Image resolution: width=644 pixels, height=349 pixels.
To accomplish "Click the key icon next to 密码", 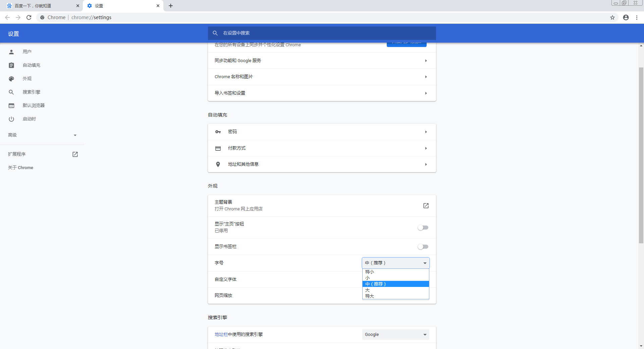I will [x=218, y=132].
